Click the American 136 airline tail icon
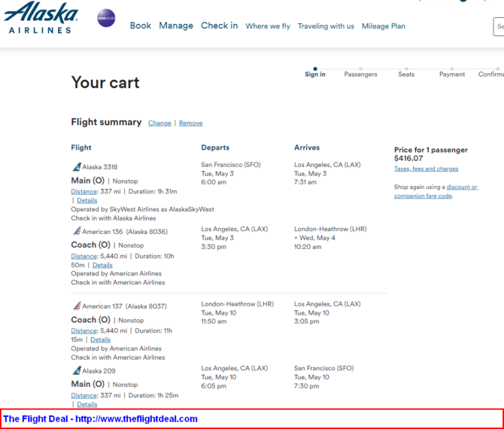Viewport: 504px width, 429px height. coord(77,231)
